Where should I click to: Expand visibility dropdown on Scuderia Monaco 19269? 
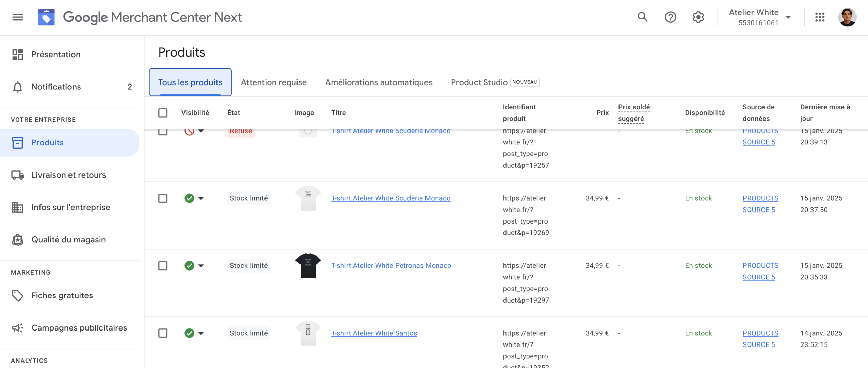point(201,198)
